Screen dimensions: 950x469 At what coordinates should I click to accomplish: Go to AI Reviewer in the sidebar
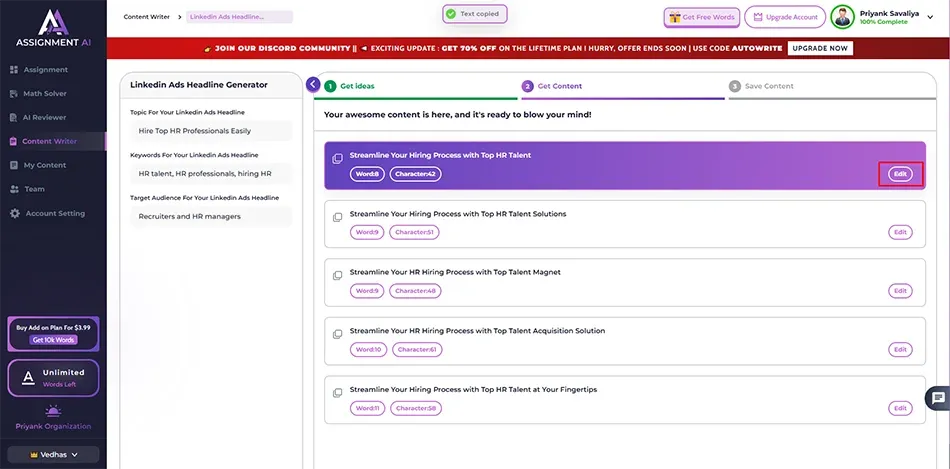coord(45,117)
